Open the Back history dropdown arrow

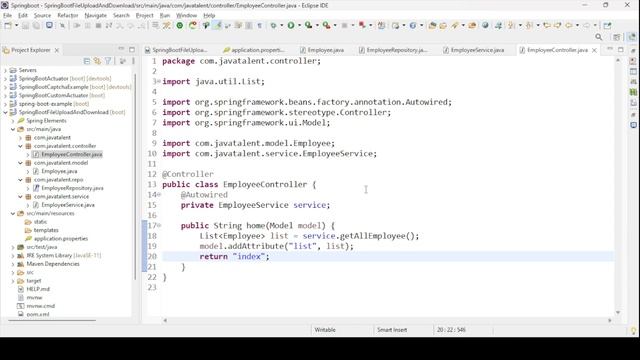pos(577,25)
